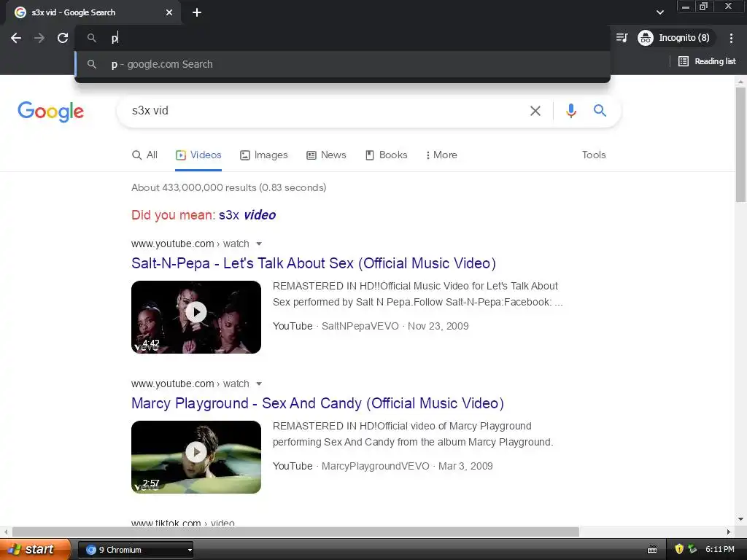
Task: Open the Books tab
Action: (387, 155)
